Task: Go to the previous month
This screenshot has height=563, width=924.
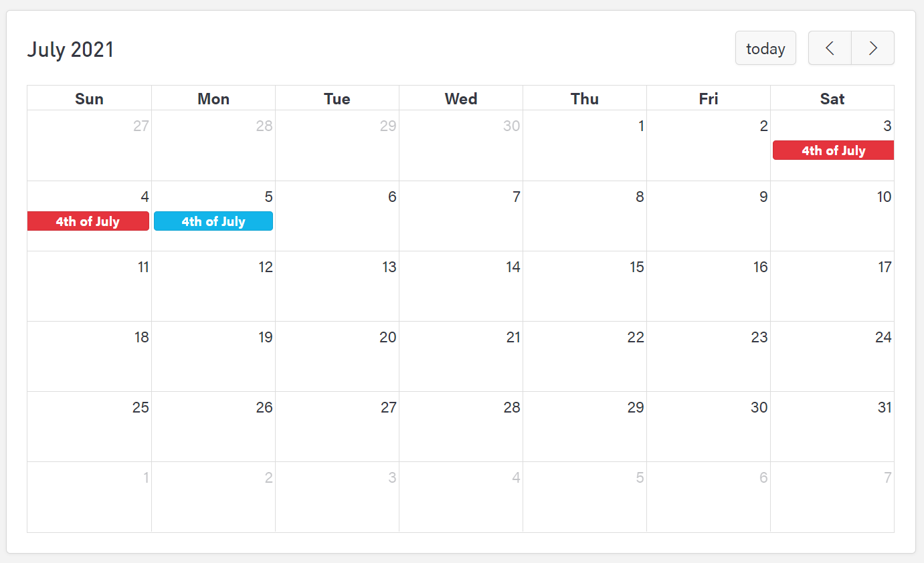Action: click(x=830, y=48)
